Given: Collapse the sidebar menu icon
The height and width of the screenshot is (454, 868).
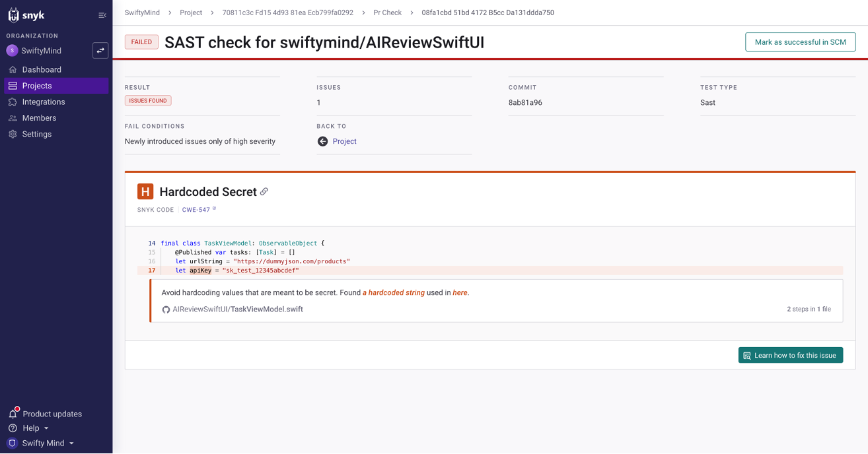Looking at the screenshot, I should 102,15.
